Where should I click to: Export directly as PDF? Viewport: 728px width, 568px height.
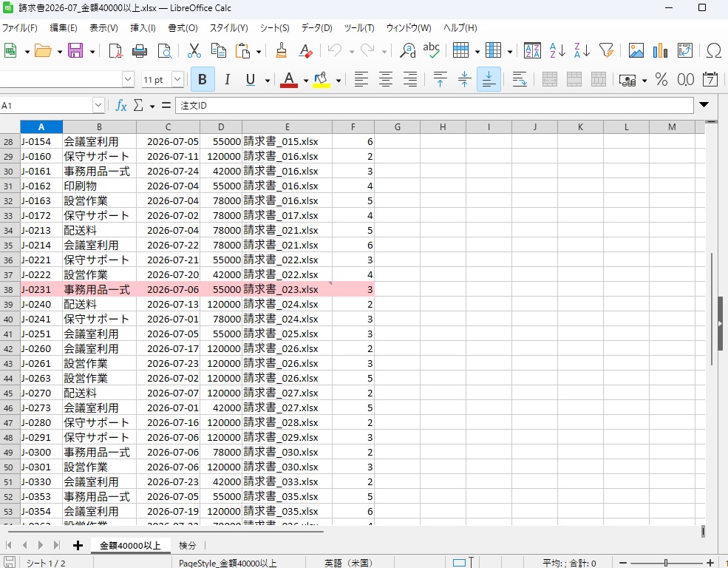[x=115, y=50]
